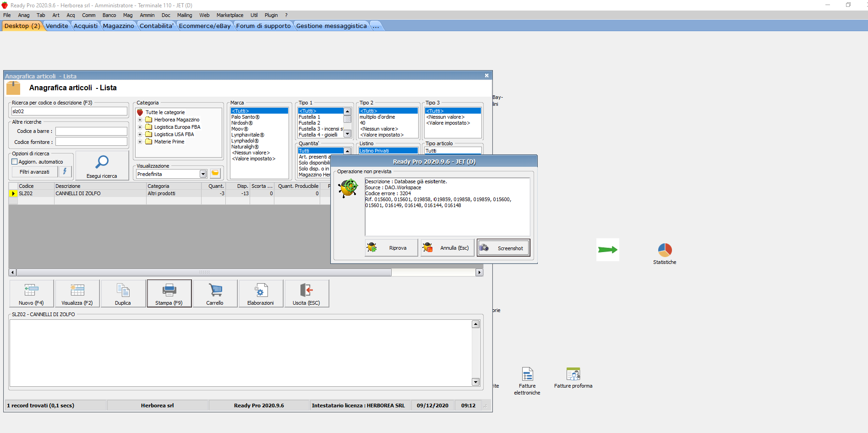Open the Marketplace menu
Image resolution: width=868 pixels, height=433 pixels.
(x=230, y=15)
